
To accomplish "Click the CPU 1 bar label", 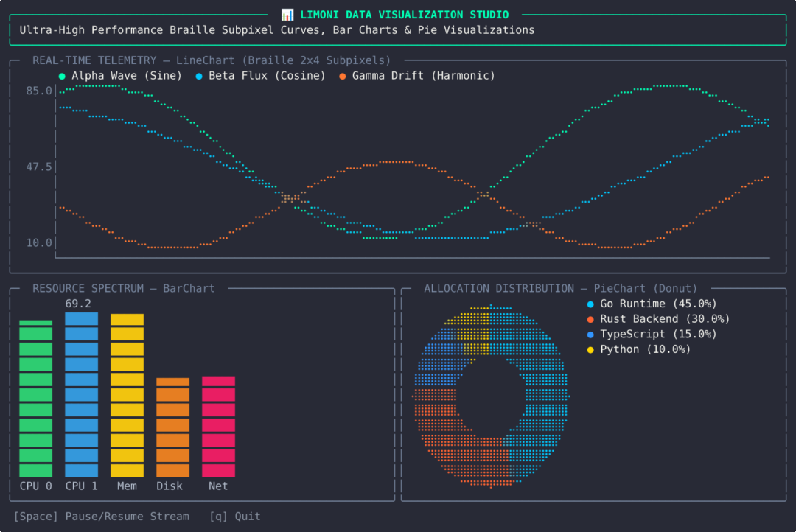I will pos(81,486).
